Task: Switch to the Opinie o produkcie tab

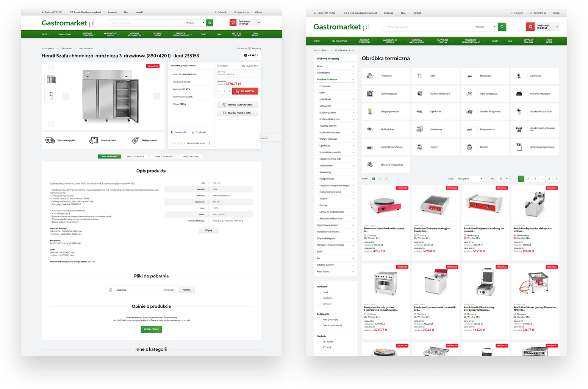Action: (x=164, y=156)
